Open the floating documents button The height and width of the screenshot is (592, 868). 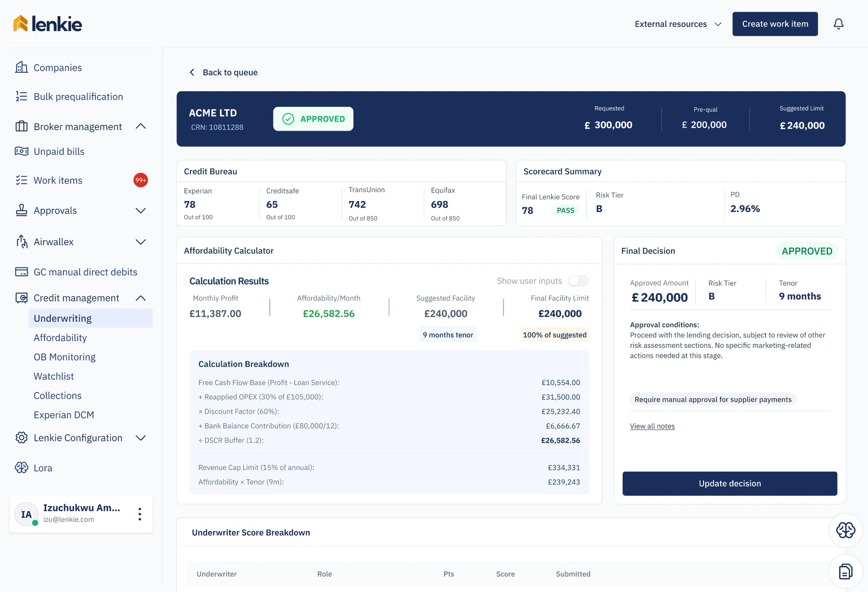(x=845, y=572)
